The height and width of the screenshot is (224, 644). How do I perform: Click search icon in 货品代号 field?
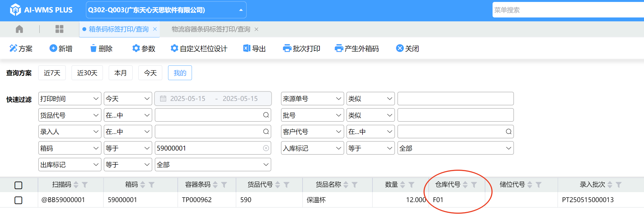pyautogui.click(x=266, y=115)
